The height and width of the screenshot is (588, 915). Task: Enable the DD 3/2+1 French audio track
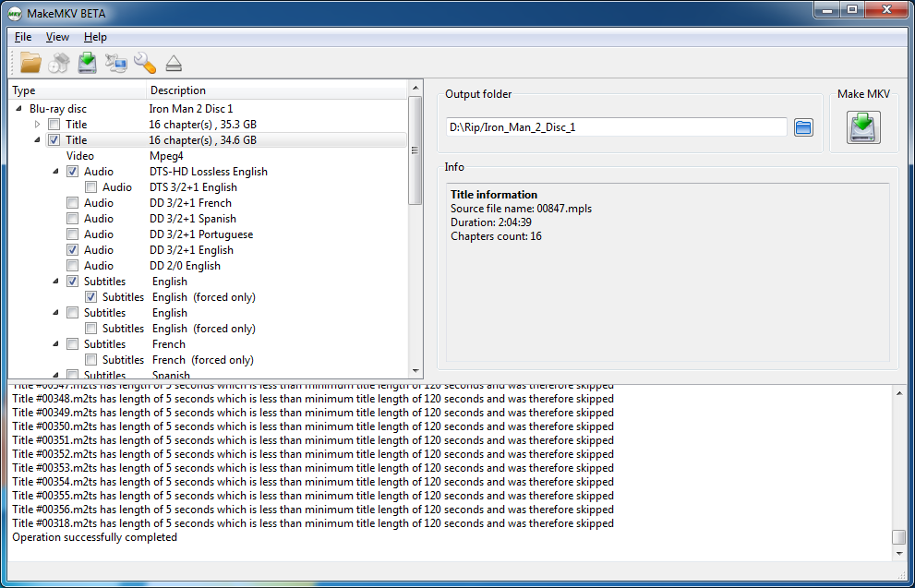pyautogui.click(x=72, y=203)
